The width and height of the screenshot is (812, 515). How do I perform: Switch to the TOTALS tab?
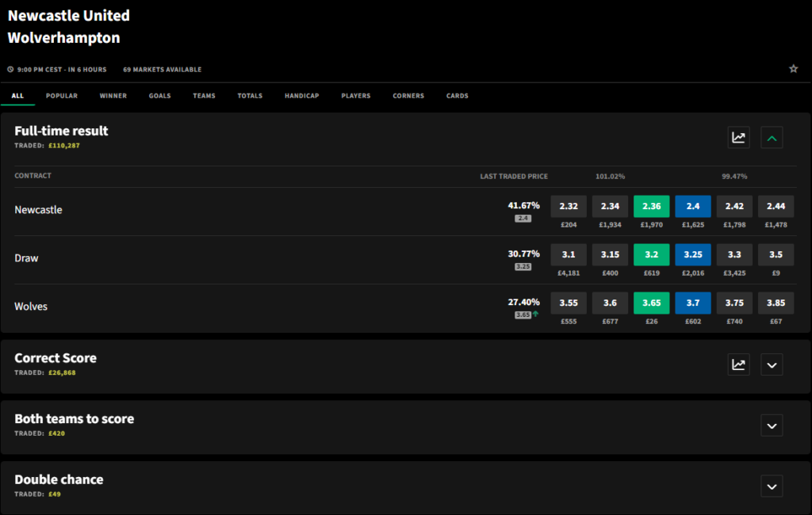(x=250, y=96)
